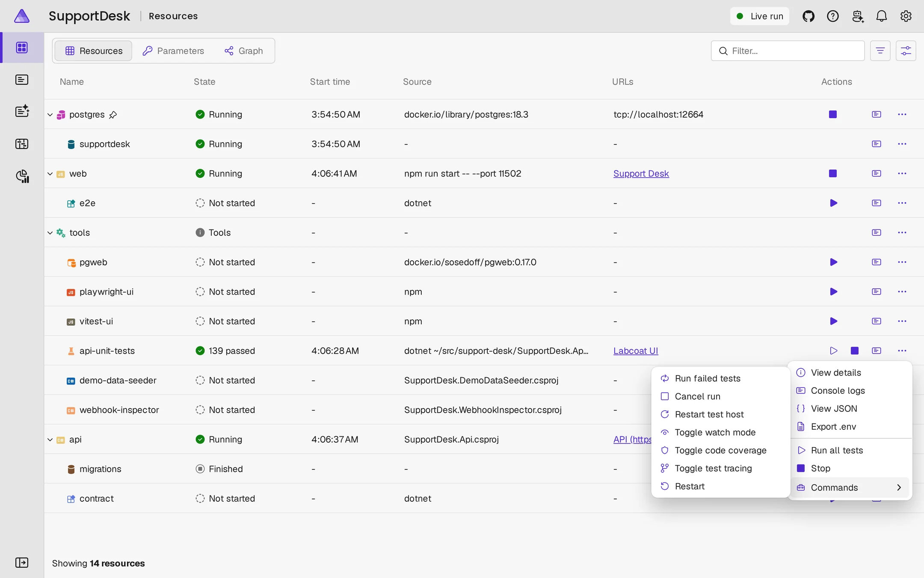The width and height of the screenshot is (924, 578).
Task: Start the playwright-ui resource
Action: [833, 292]
